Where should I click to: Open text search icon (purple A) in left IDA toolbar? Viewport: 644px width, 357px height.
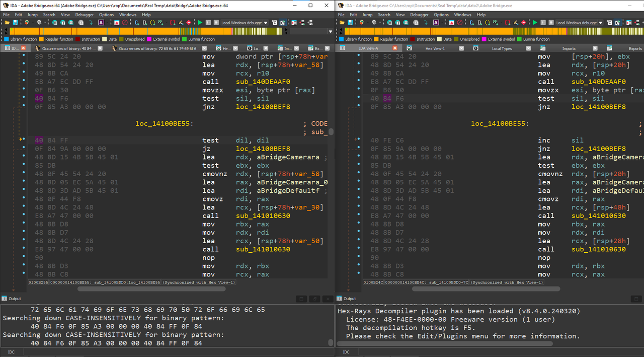101,23
